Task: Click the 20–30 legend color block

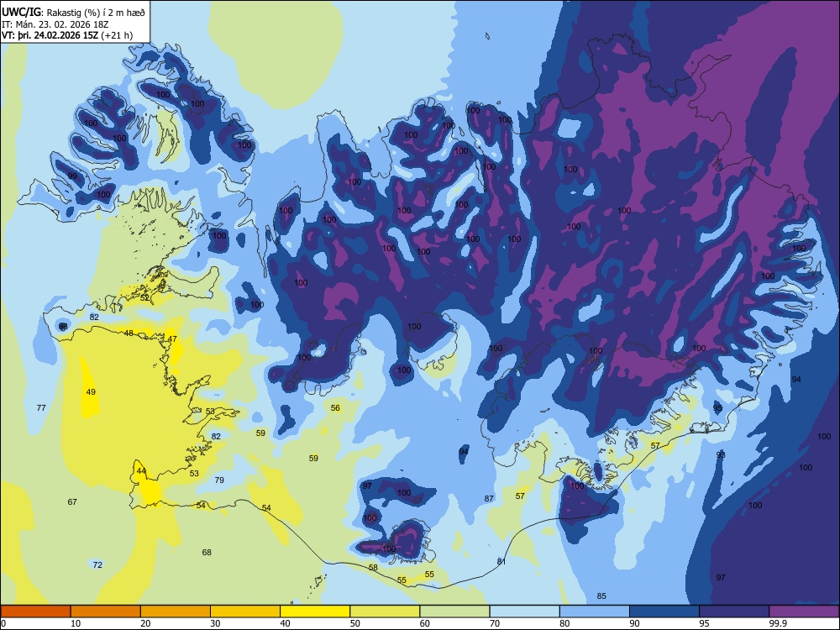Action: [x=176, y=612]
